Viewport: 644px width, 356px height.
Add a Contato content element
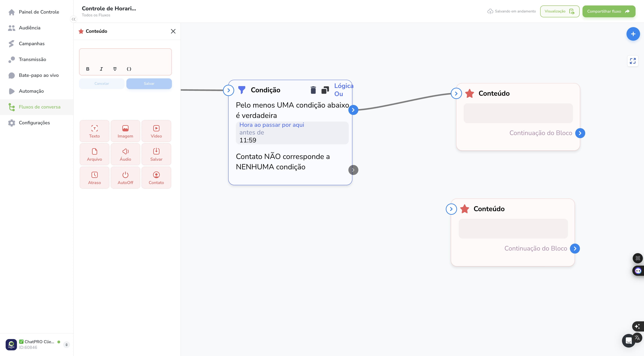coord(156,178)
